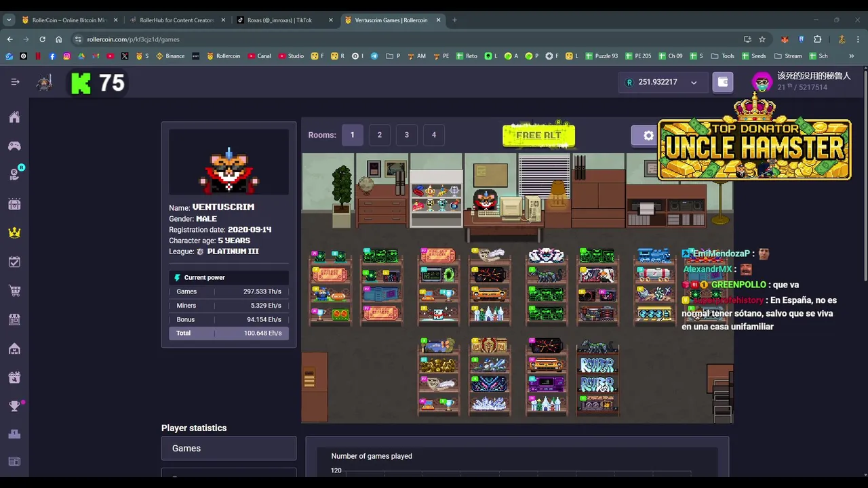Open the Facebook bookmark icon

52,56
